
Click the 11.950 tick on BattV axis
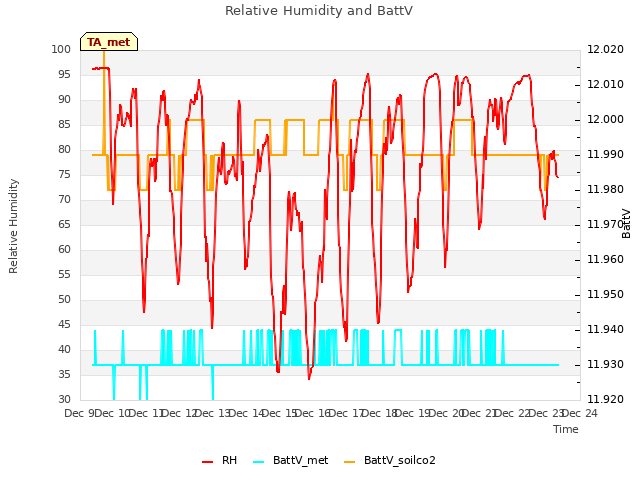click(x=605, y=295)
